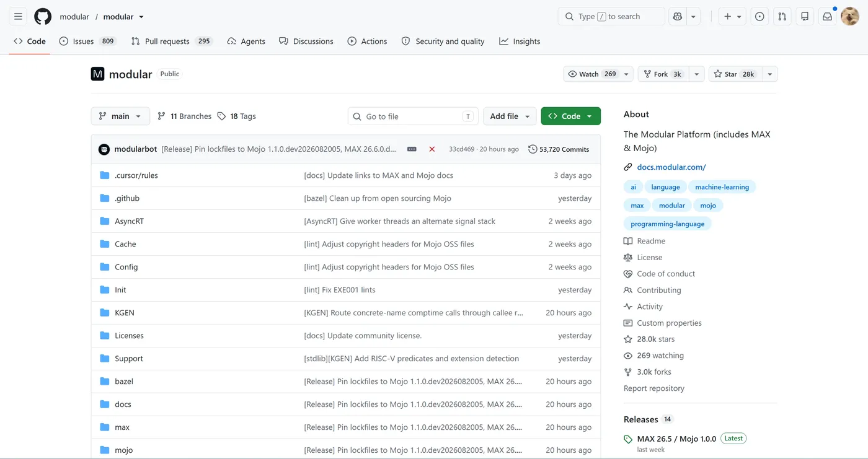Star the modular repository
The image size is (868, 459).
734,74
